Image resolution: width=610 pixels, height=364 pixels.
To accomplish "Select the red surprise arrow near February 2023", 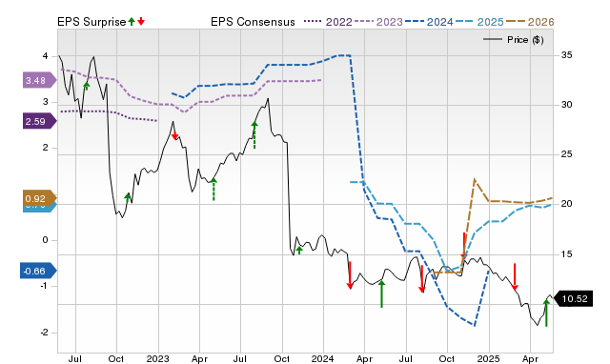I will pos(175,135).
